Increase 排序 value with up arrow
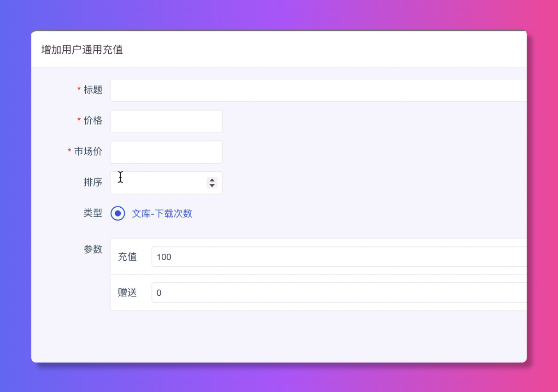Viewport: 558px width, 392px height. click(x=212, y=180)
